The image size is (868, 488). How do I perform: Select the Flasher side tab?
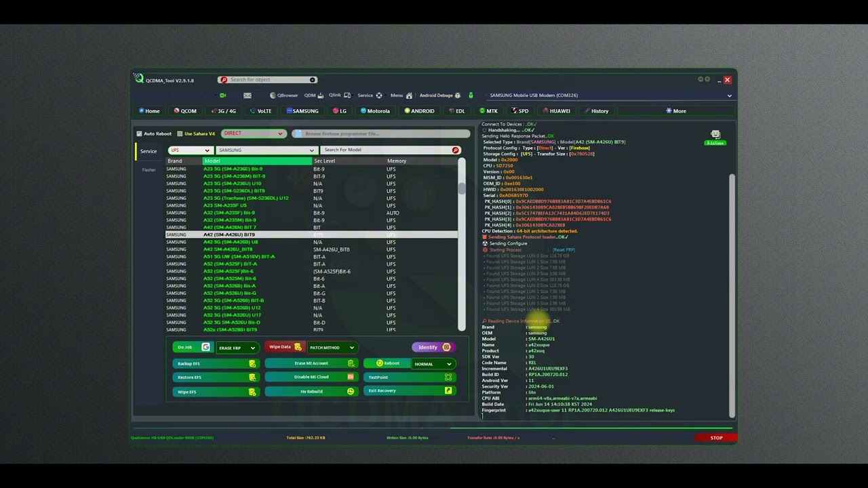[149, 169]
